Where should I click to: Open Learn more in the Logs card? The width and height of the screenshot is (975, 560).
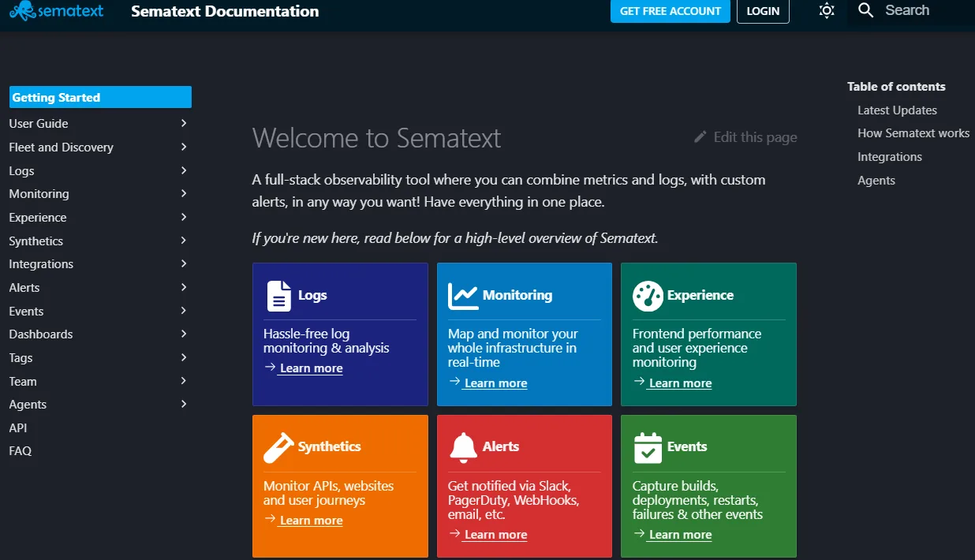(310, 368)
